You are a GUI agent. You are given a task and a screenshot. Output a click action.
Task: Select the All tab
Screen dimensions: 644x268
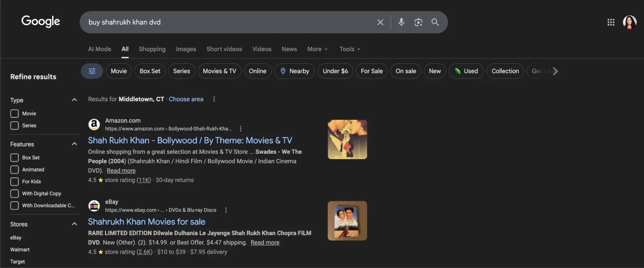pos(125,49)
